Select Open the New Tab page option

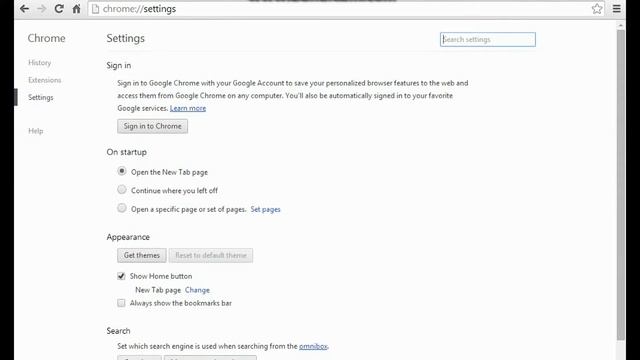click(122, 171)
